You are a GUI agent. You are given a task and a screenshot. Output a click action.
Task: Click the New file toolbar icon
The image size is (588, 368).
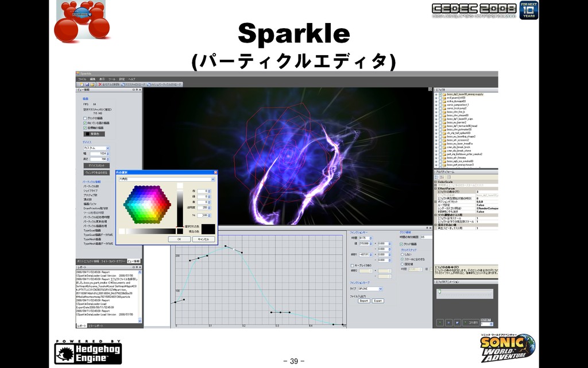pos(82,85)
